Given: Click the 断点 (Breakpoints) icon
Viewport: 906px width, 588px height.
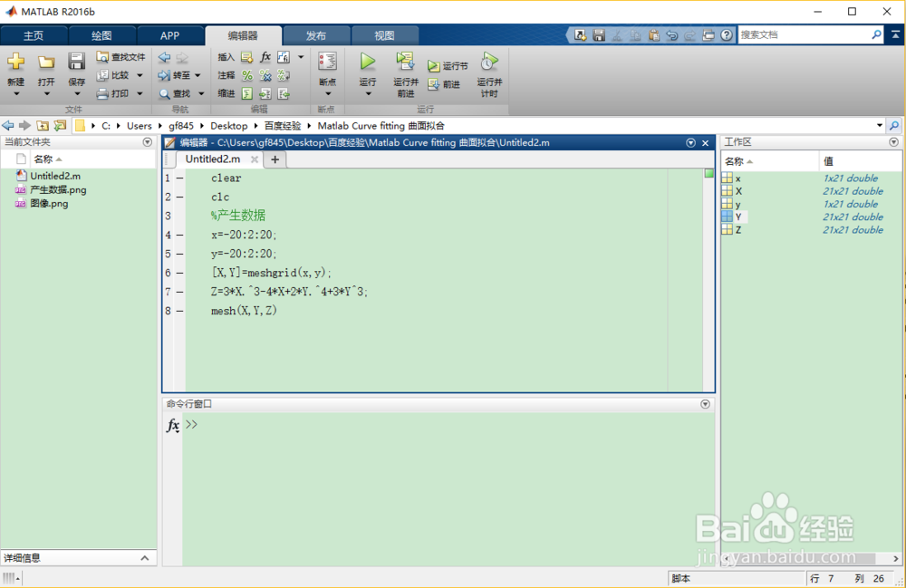Looking at the screenshot, I should click(x=327, y=62).
